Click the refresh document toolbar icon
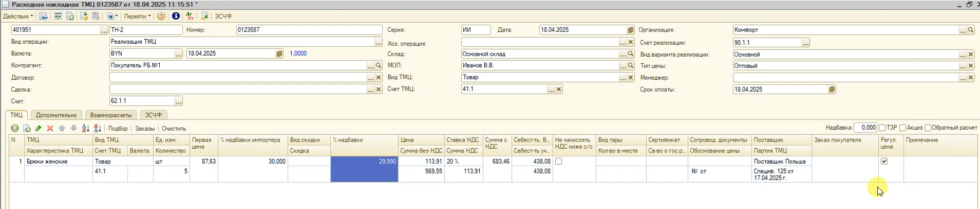The width and height of the screenshot is (980, 209). pos(58,16)
